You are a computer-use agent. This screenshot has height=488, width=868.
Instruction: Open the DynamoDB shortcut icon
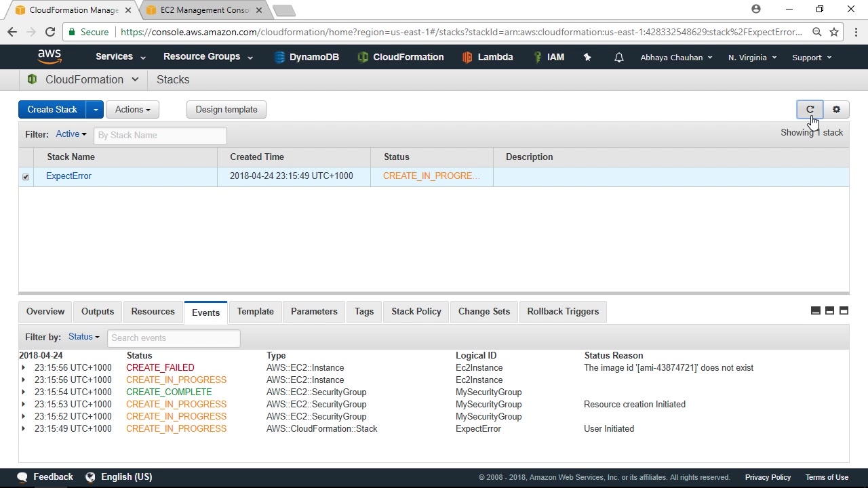279,58
